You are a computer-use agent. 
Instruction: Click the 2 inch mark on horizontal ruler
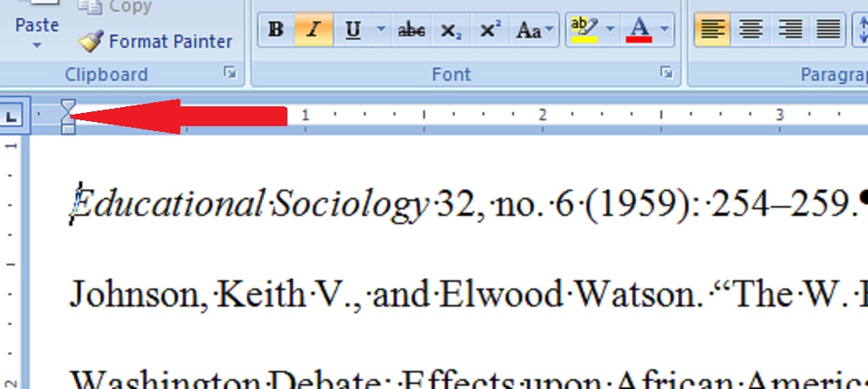(x=543, y=115)
